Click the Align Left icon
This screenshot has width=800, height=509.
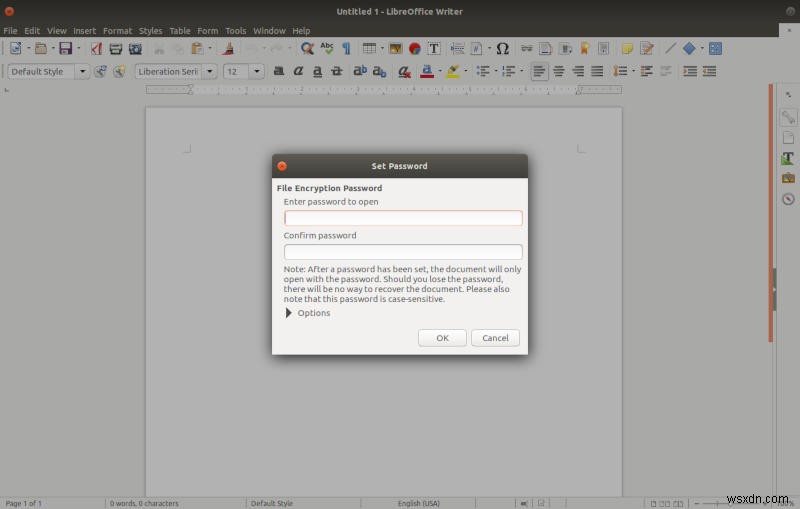click(x=539, y=71)
